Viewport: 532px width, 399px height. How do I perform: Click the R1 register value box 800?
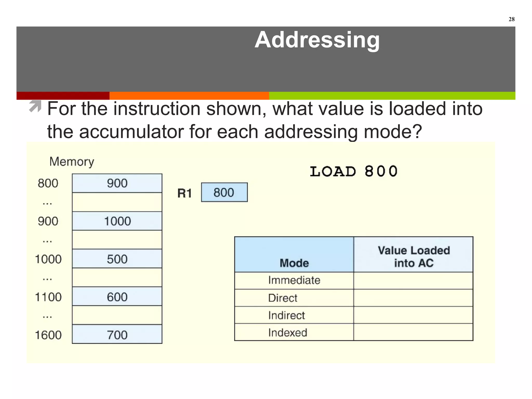(x=224, y=192)
